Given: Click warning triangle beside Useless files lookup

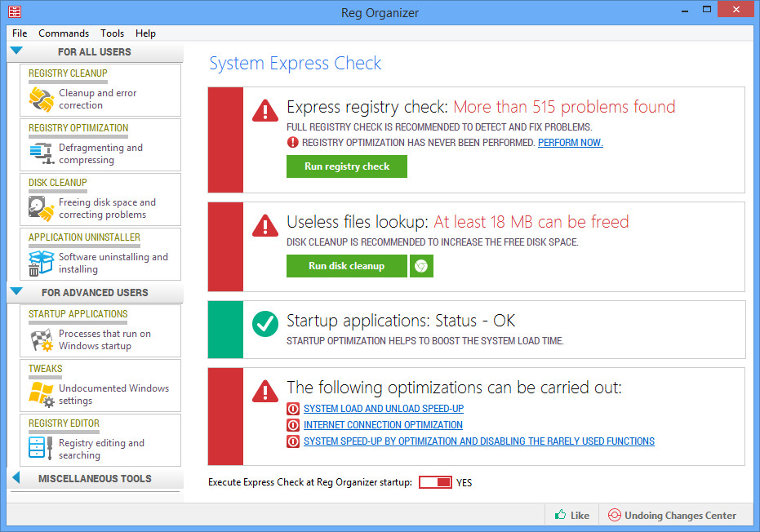Looking at the screenshot, I should 265,225.
